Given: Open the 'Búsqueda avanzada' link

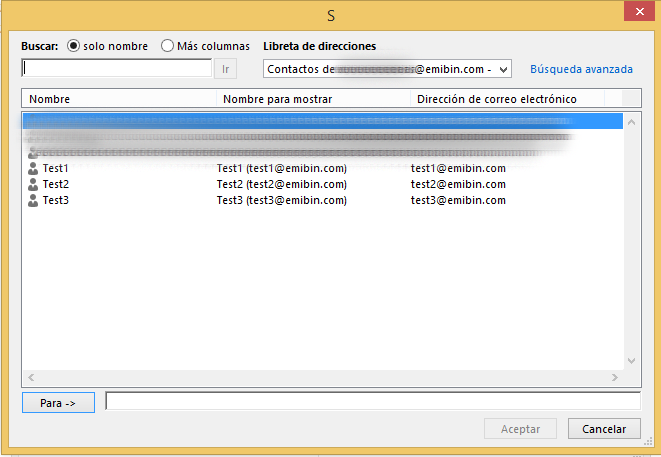Looking at the screenshot, I should (x=581, y=69).
